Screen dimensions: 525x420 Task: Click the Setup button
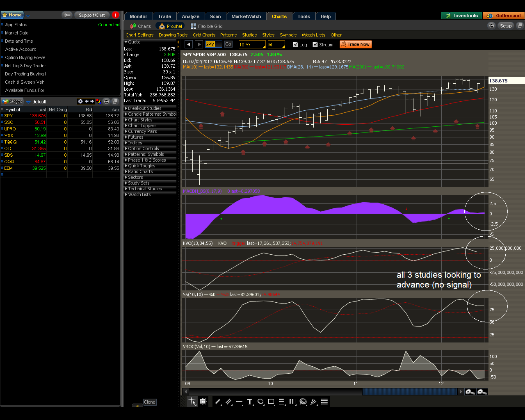506,25
